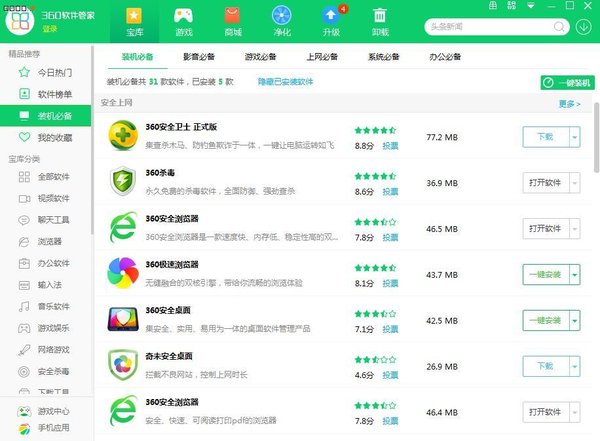The width and height of the screenshot is (600, 441).
Task: Click 打开软件 for 360杀毒
Action: [546, 183]
